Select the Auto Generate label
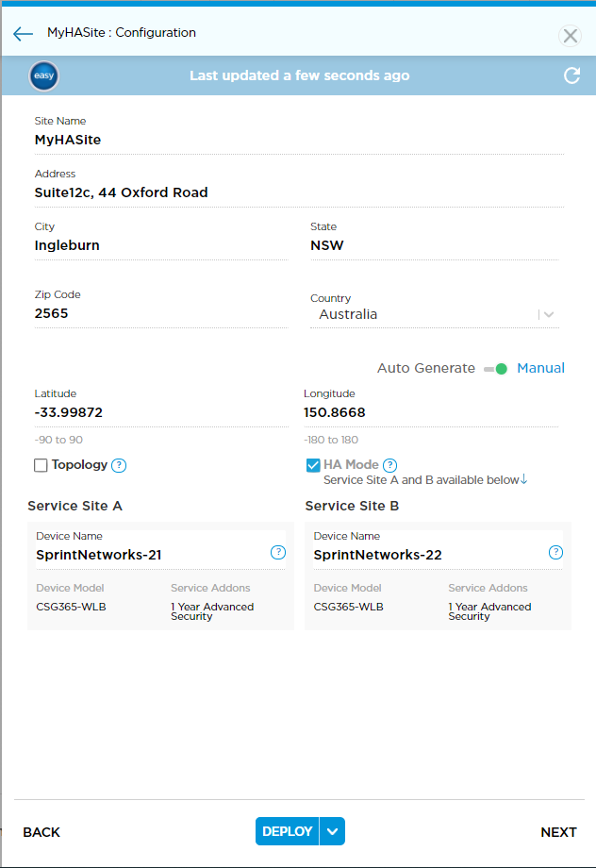Screen dimensions: 596x868 tap(426, 368)
